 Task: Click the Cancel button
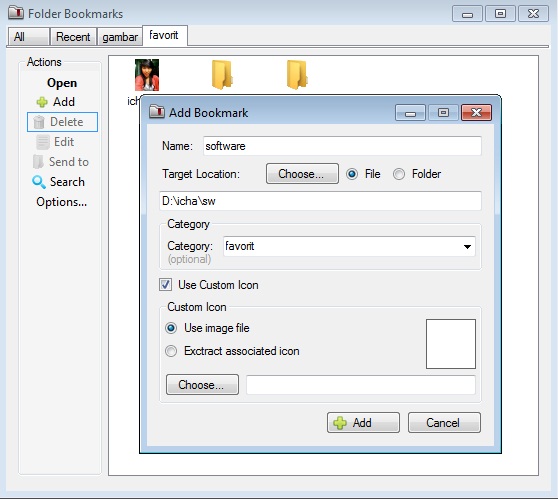click(x=444, y=423)
